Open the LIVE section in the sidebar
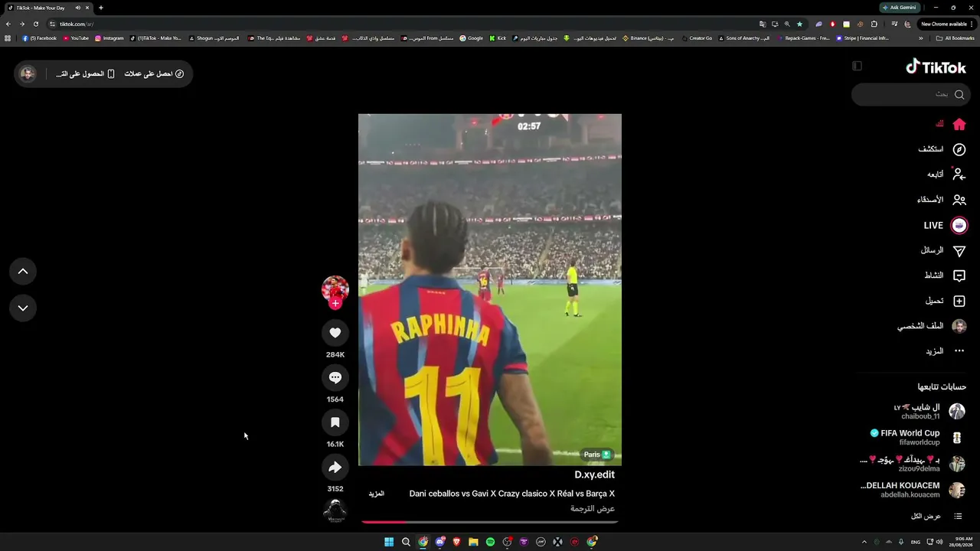Viewport: 980px width, 551px height. [x=946, y=226]
